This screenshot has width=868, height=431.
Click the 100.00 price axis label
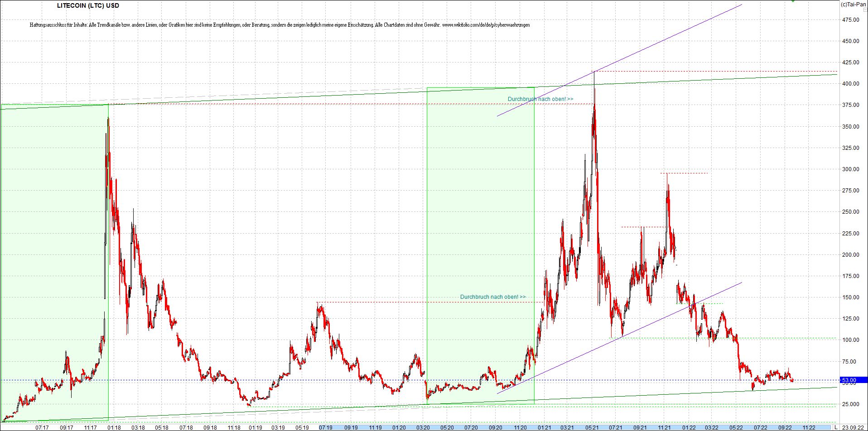tap(850, 340)
